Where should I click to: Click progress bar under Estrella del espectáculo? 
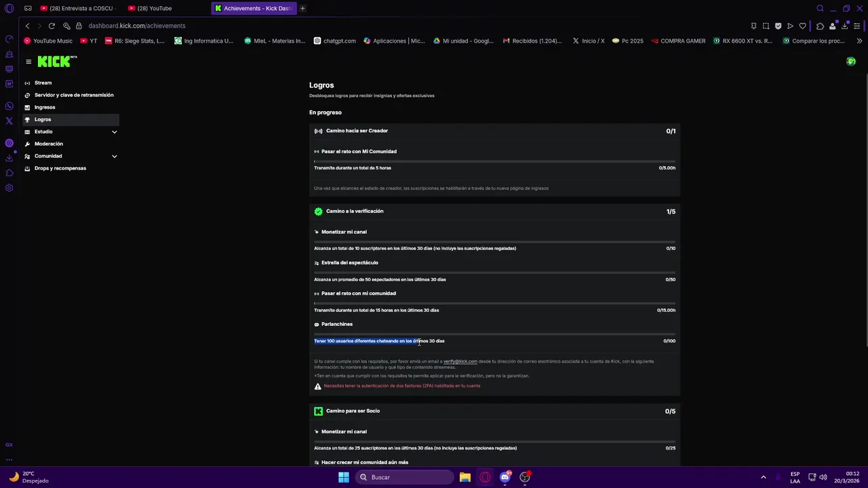(x=494, y=272)
